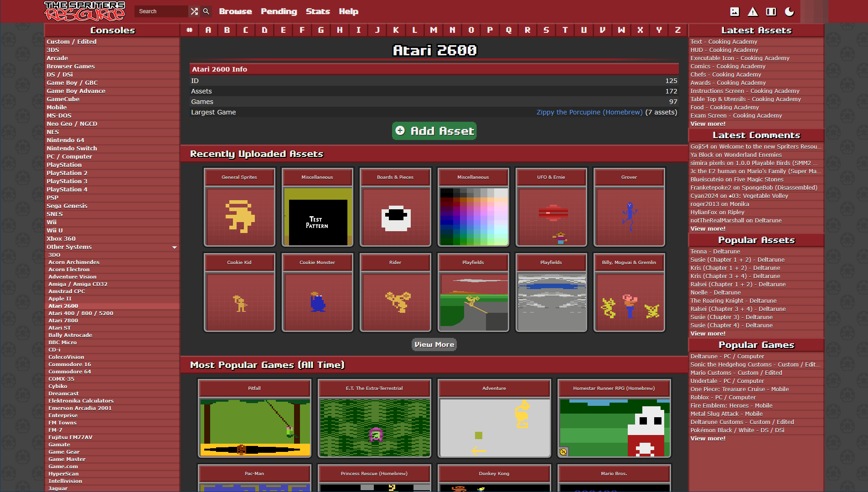
Task: Select Dreamcast in systems list
Action: coord(64,394)
